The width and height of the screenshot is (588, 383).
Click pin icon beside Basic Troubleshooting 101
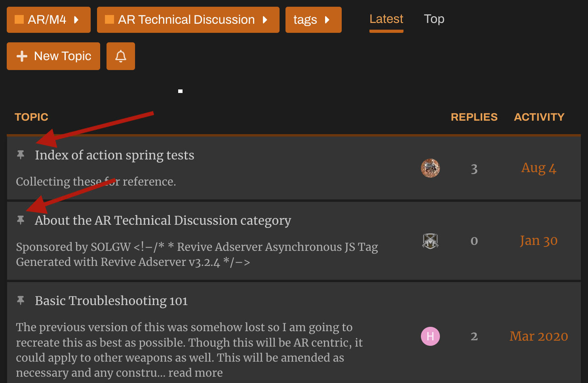click(x=21, y=300)
